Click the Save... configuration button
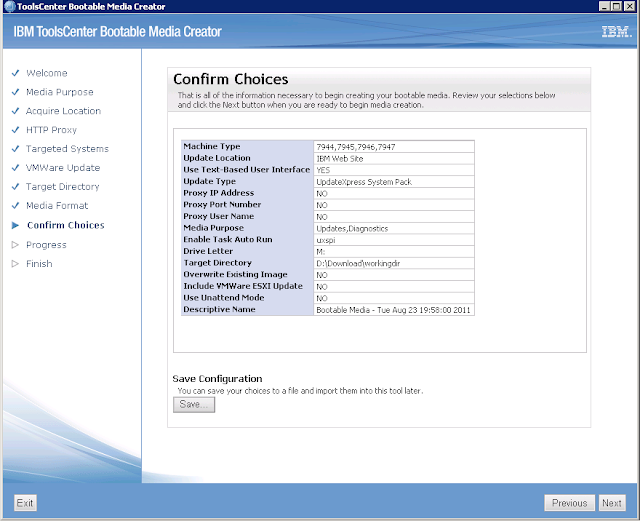The width and height of the screenshot is (640, 521). pos(194,405)
